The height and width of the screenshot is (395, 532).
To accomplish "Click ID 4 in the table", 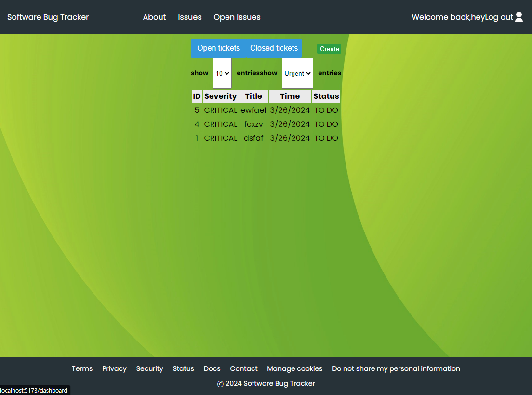I will (197, 124).
